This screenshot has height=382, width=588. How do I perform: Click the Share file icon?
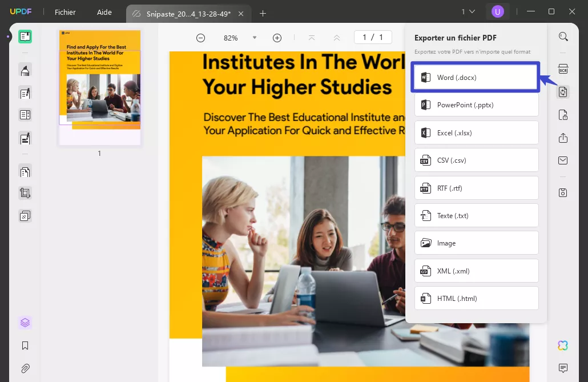click(563, 138)
